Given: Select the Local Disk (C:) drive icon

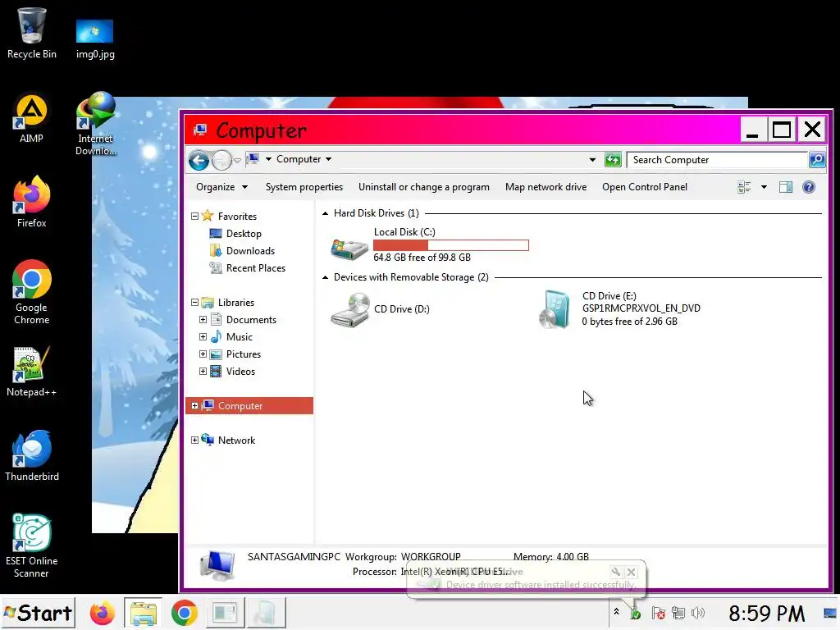Looking at the screenshot, I should (349, 249).
